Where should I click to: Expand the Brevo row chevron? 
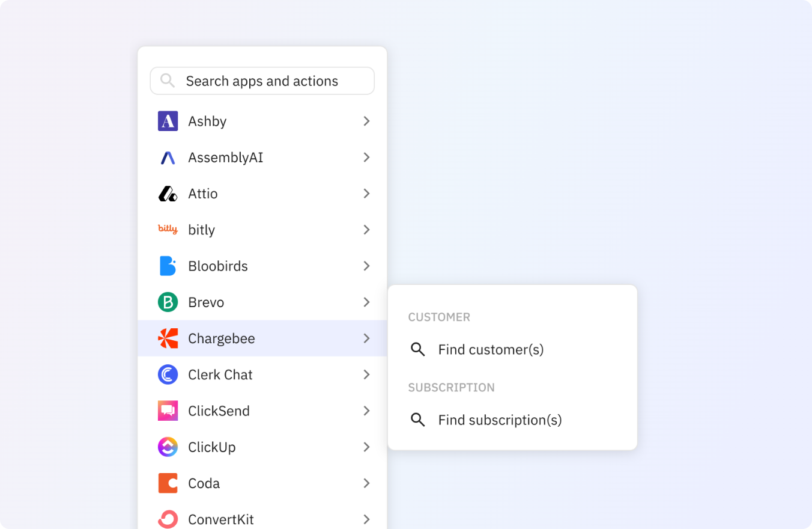tap(366, 302)
